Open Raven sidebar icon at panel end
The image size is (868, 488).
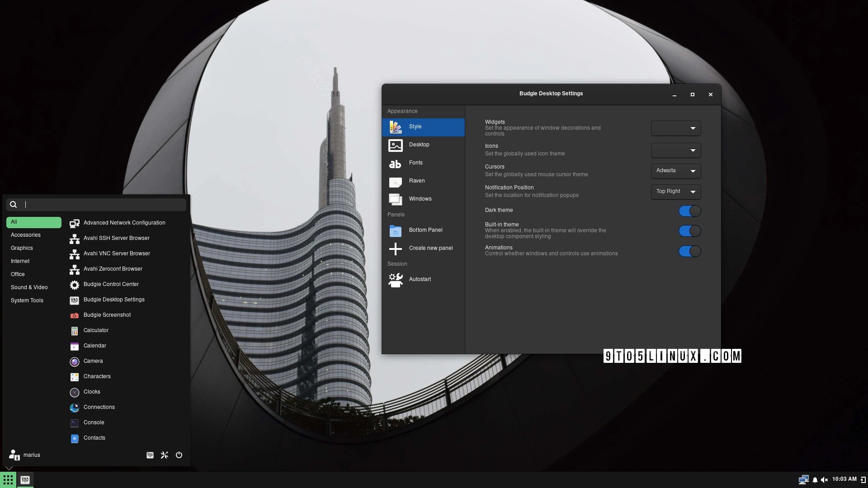click(x=863, y=479)
